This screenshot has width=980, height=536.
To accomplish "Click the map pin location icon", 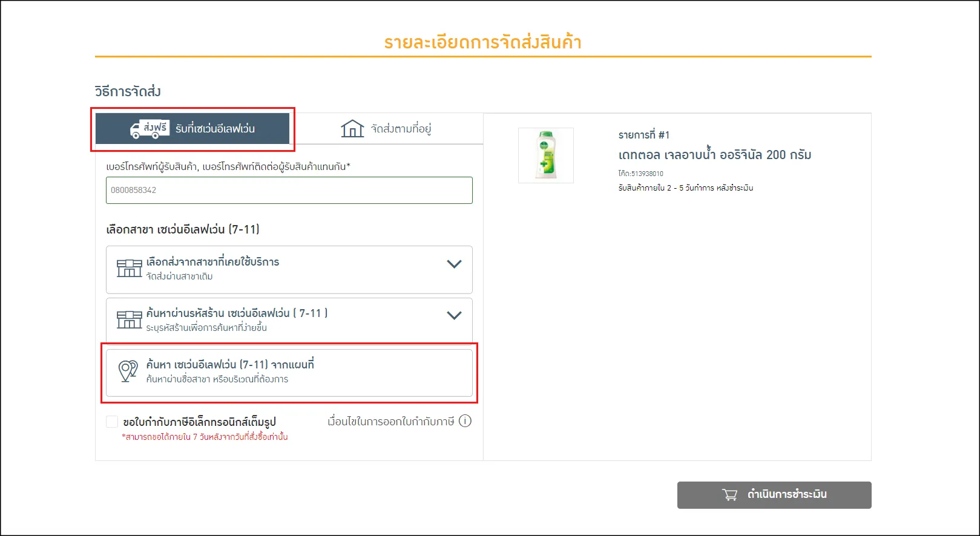I will [x=128, y=371].
